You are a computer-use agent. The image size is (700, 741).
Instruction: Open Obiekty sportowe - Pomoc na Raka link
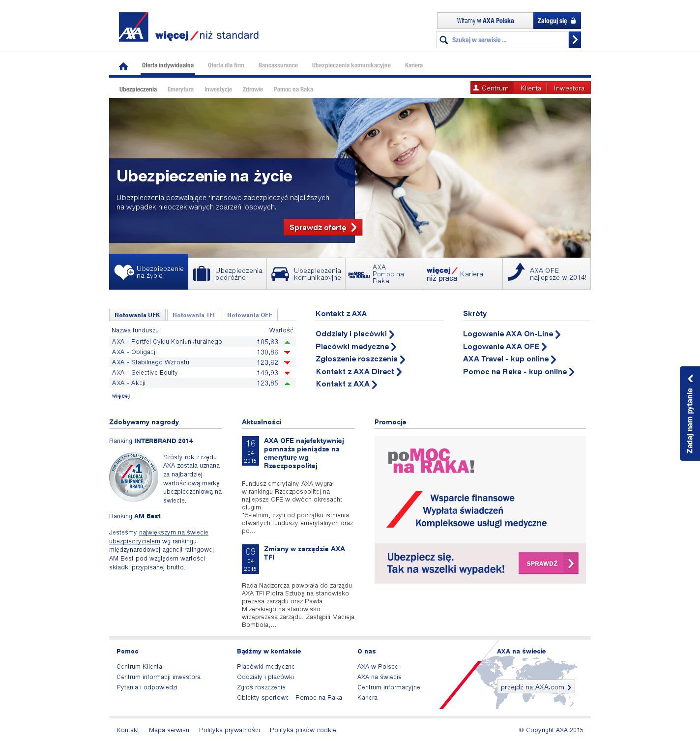[290, 698]
